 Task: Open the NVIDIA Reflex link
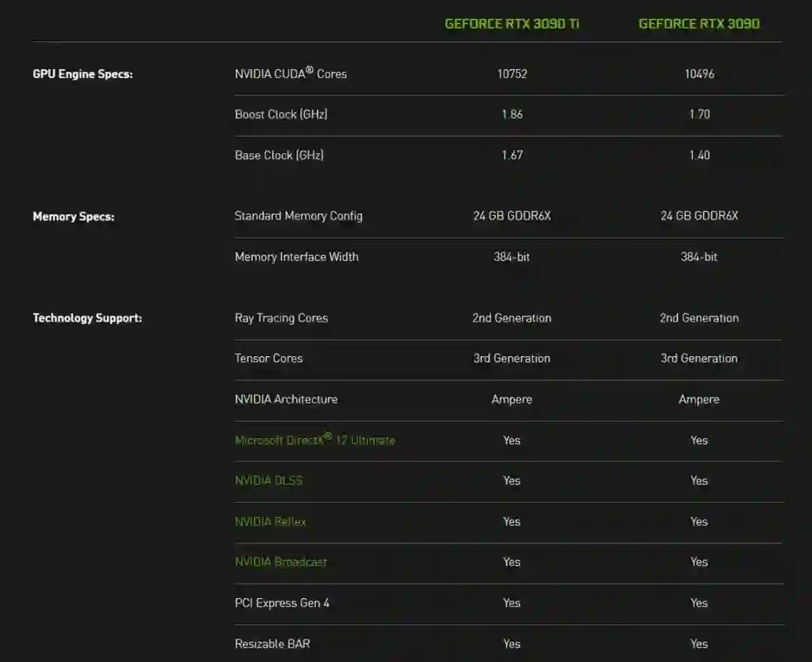pos(270,521)
